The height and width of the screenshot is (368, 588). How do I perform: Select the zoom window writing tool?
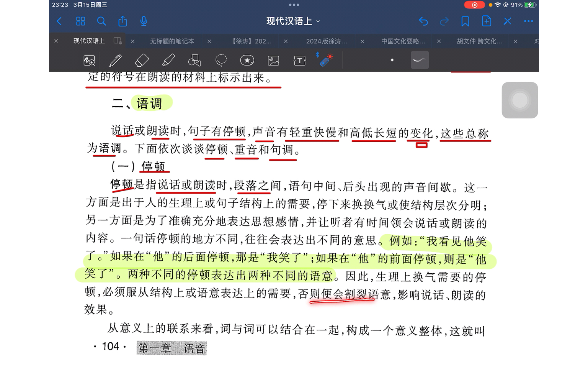tap(89, 60)
